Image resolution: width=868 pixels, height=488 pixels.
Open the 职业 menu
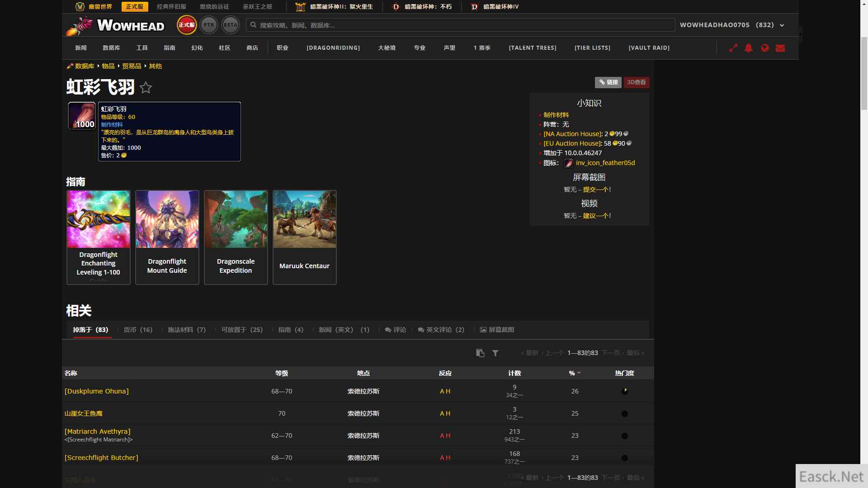tap(283, 48)
